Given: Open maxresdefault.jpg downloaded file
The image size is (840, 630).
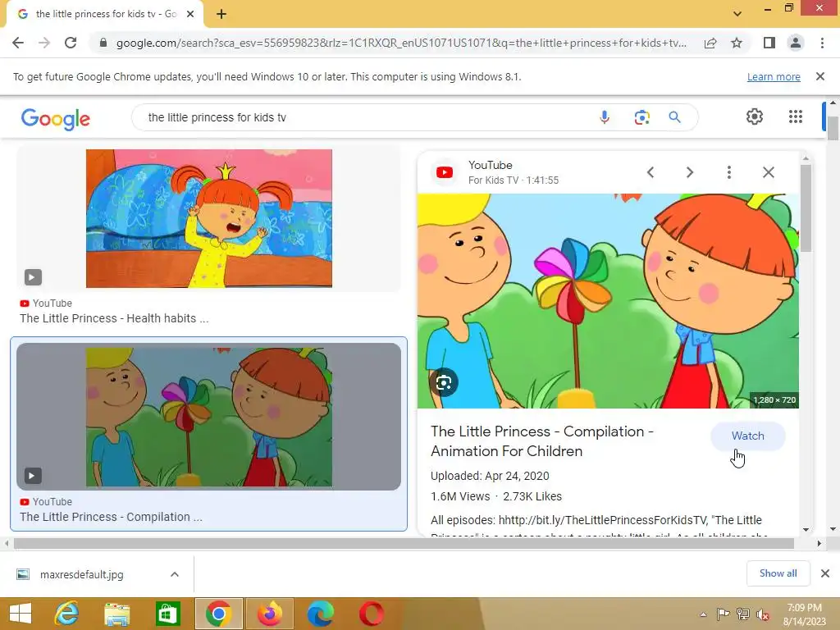Looking at the screenshot, I should click(81, 574).
